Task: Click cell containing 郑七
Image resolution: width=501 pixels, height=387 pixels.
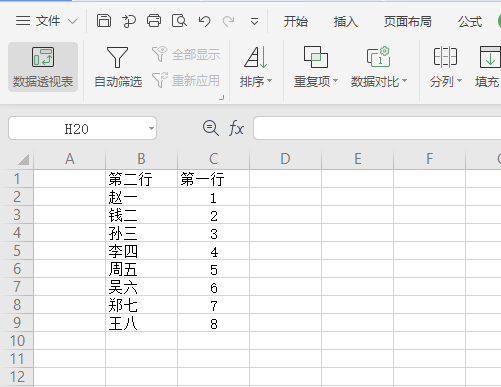Action: (x=141, y=305)
